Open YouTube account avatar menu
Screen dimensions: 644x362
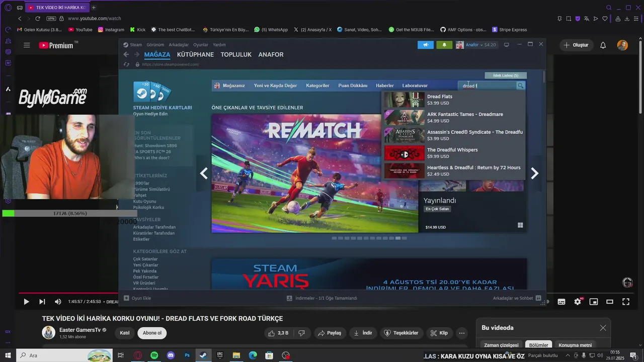click(x=622, y=45)
